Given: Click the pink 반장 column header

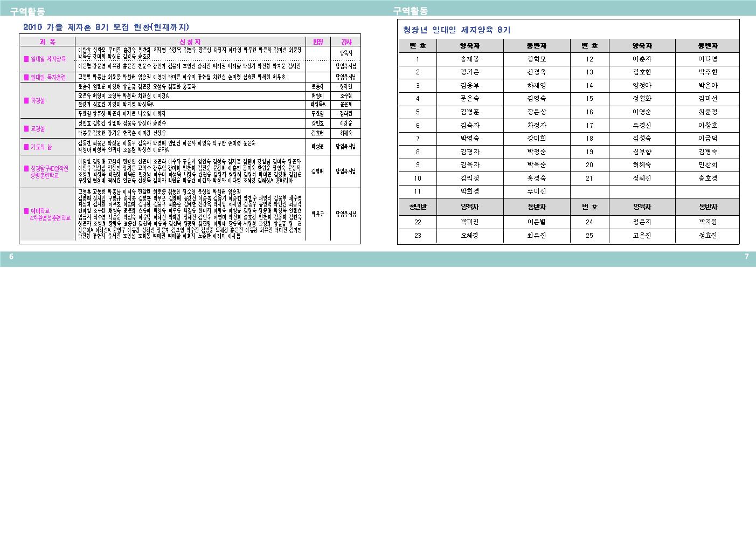Looking at the screenshot, I should point(318,42).
